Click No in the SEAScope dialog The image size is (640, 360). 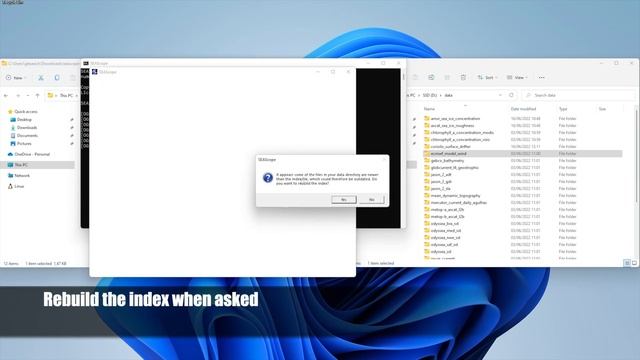[x=371, y=200]
